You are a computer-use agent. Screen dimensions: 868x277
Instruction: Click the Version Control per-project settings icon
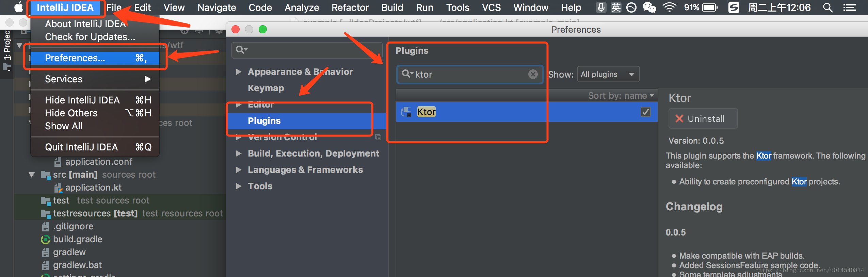pos(378,137)
